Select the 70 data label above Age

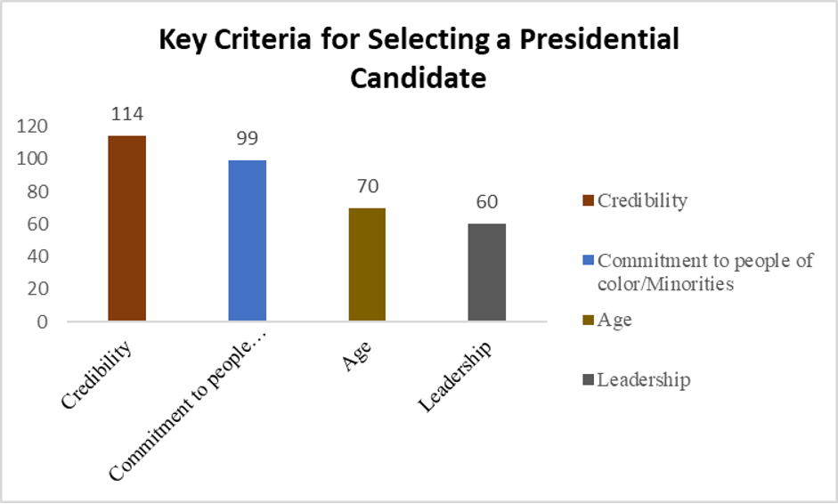coord(367,187)
